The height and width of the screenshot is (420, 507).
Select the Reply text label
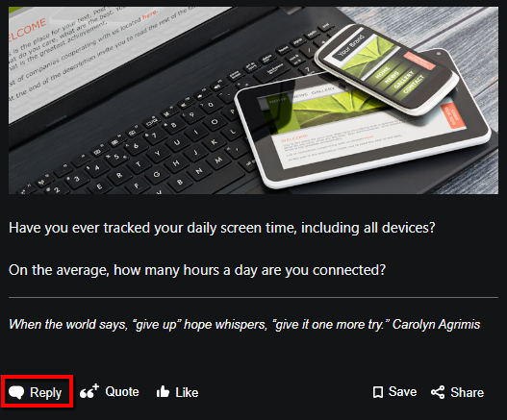45,392
